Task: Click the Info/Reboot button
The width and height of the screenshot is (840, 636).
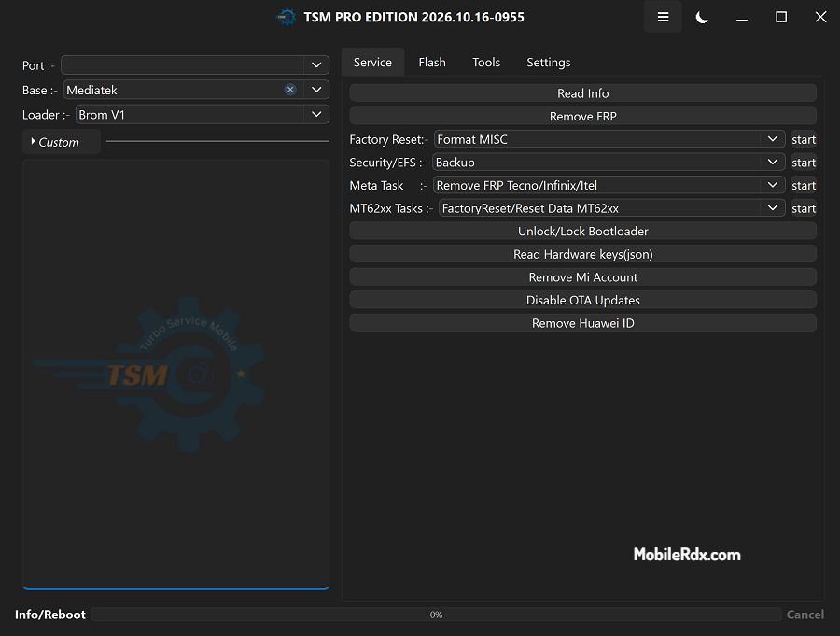Action: 49,615
